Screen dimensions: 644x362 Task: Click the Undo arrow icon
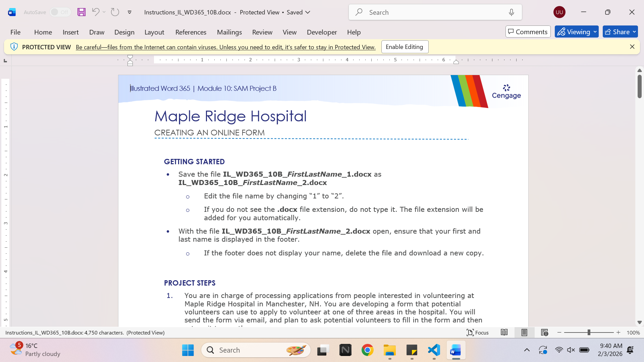96,12
